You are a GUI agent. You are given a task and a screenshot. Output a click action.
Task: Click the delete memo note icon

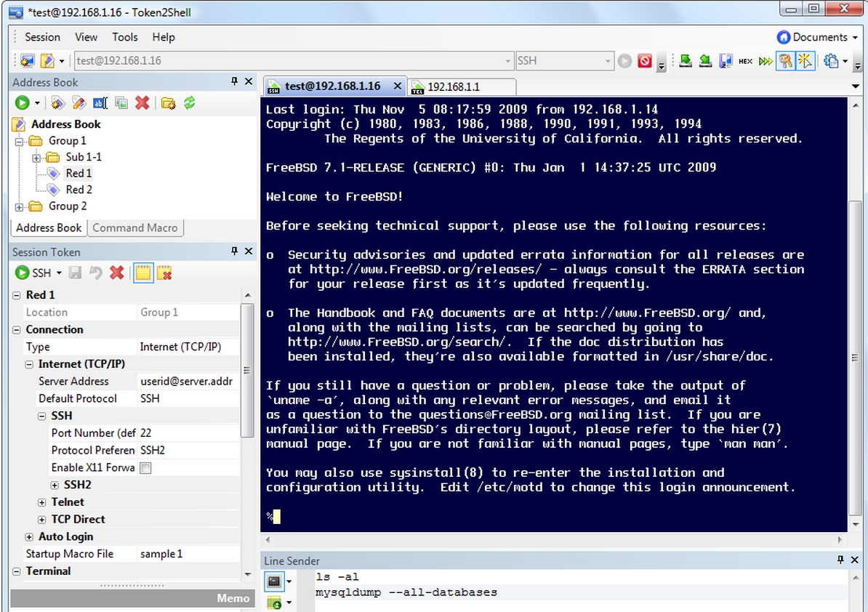pos(164,273)
